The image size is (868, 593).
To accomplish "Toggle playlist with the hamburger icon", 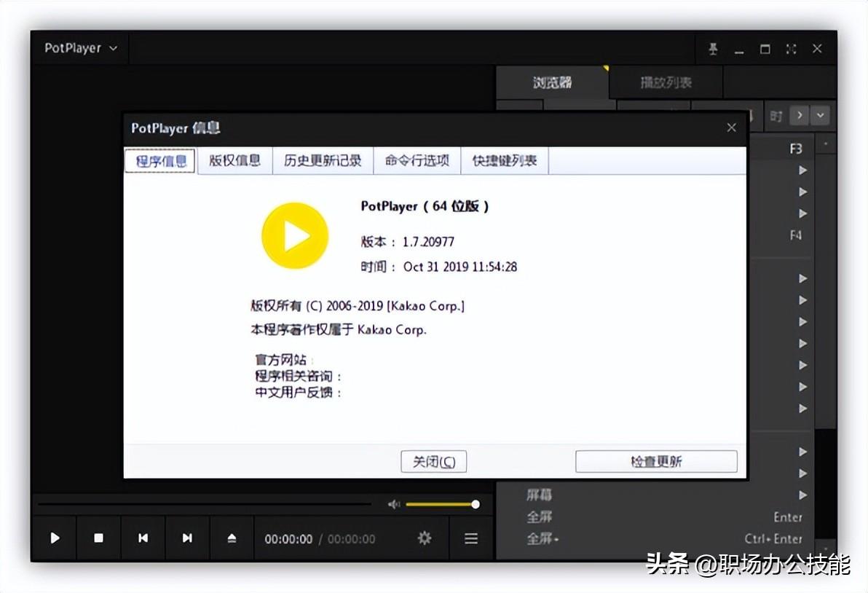I will pyautogui.click(x=471, y=538).
